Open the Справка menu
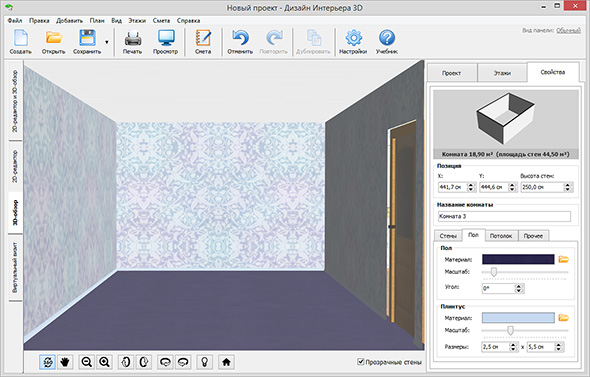Image resolution: width=590 pixels, height=377 pixels. [189, 21]
